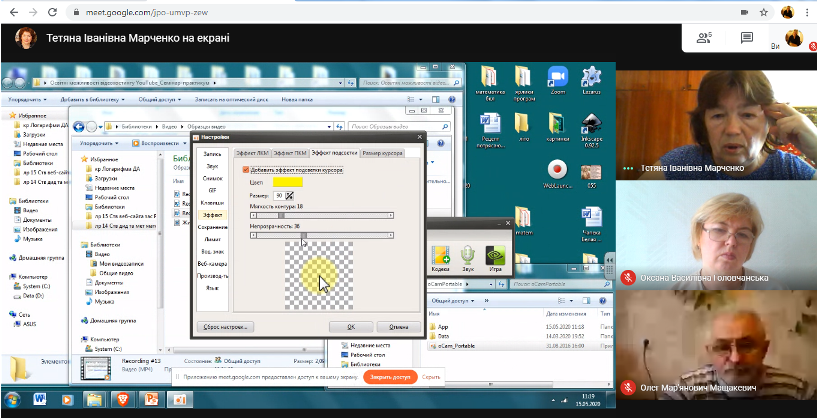Viewport: 817px width, 418px height.
Task: Click the 'Recording #13' video thumbnail
Action: [x=95, y=369]
